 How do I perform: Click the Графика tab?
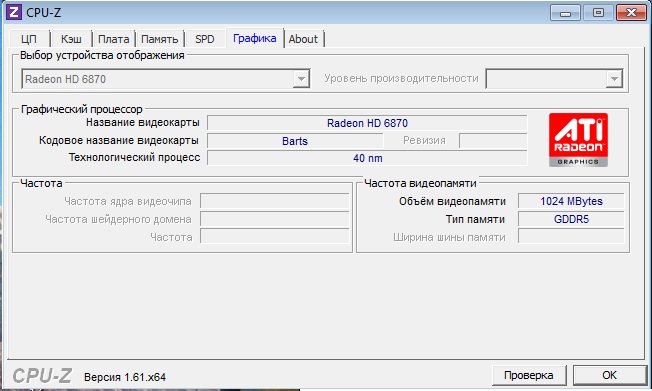254,38
